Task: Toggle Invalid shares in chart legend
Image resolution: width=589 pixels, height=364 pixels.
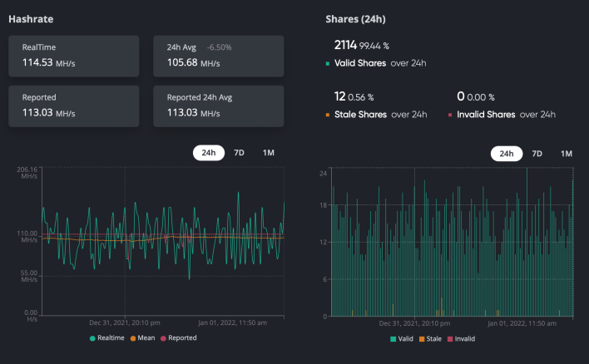Action: click(461, 339)
